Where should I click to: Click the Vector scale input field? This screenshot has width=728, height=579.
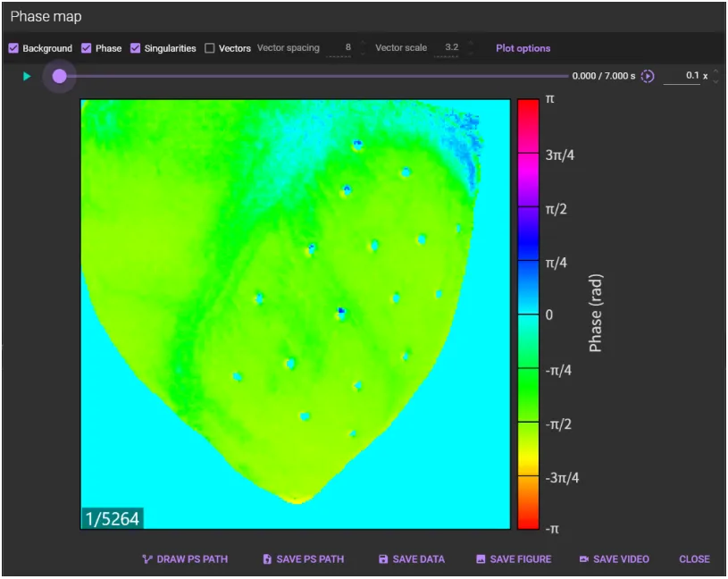447,48
